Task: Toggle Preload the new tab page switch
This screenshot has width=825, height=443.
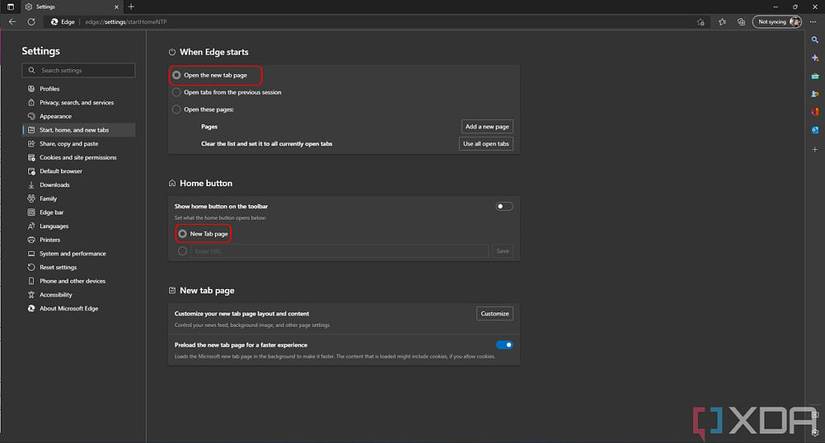Action: 504,345
